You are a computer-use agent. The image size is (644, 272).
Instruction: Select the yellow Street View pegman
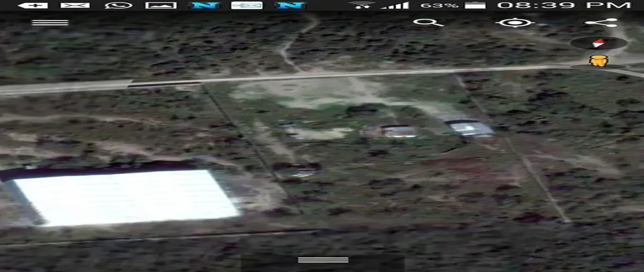coord(598,61)
